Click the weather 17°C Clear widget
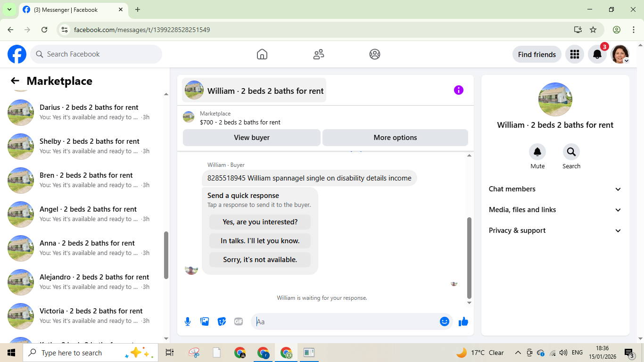This screenshot has height=362, width=644. (480, 353)
